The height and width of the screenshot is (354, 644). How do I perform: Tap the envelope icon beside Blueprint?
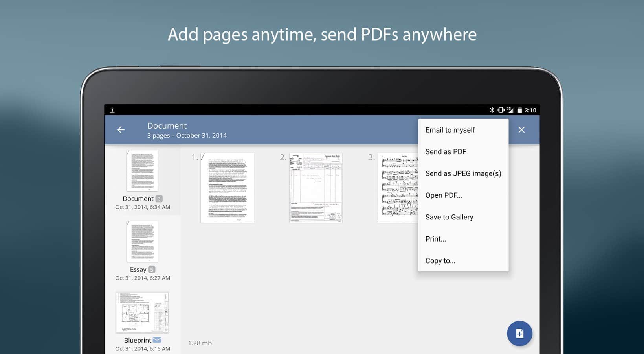[157, 340]
